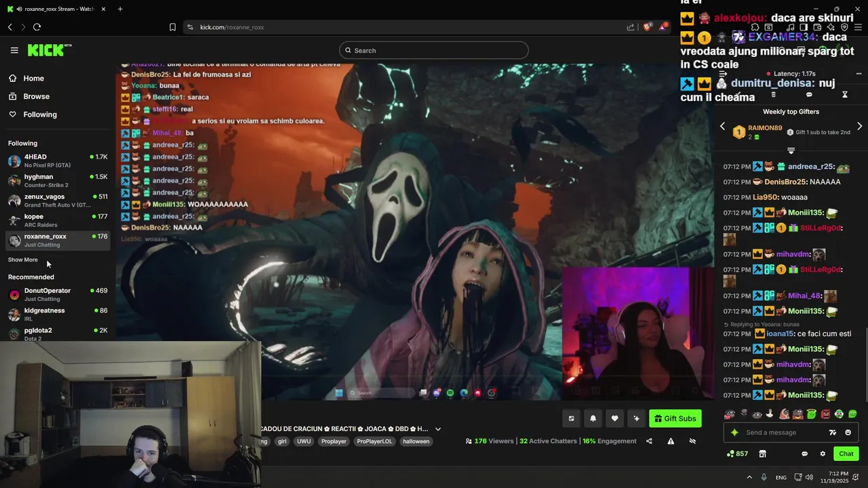
Task: Click Lia950 username in chat panel
Action: click(x=765, y=197)
